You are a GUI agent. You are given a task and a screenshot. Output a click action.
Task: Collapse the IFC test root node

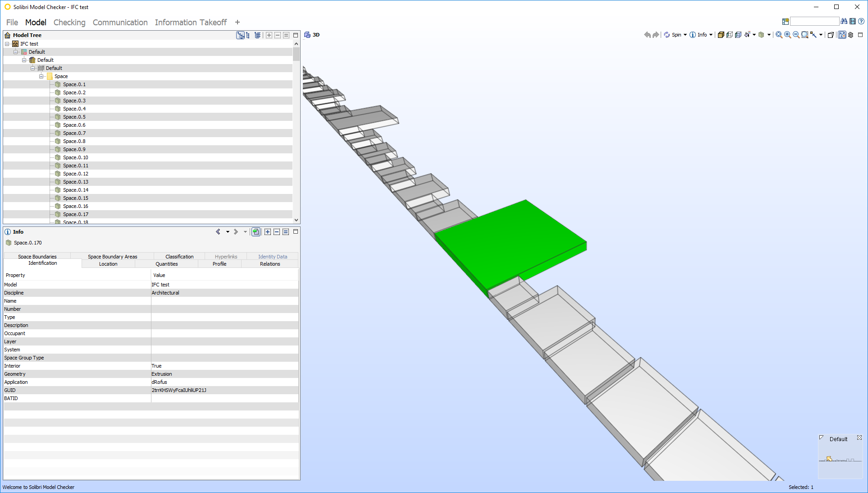(7, 44)
